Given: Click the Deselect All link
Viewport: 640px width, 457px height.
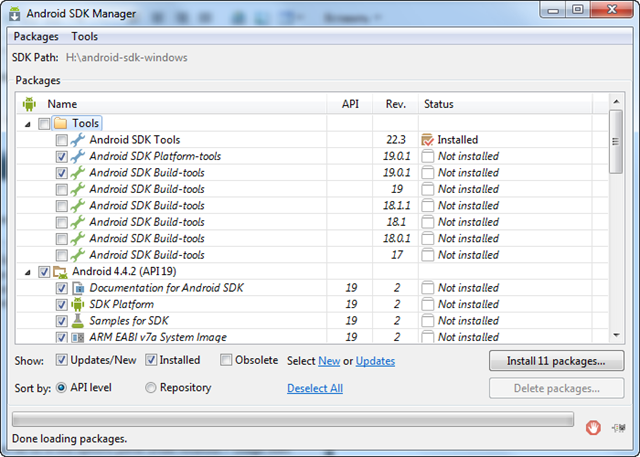Looking at the screenshot, I should 315,388.
